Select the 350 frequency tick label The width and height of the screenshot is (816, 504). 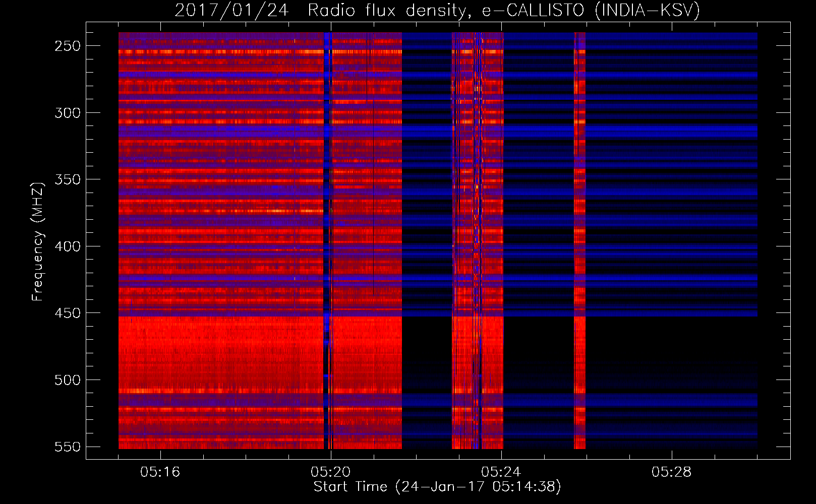pos(68,179)
